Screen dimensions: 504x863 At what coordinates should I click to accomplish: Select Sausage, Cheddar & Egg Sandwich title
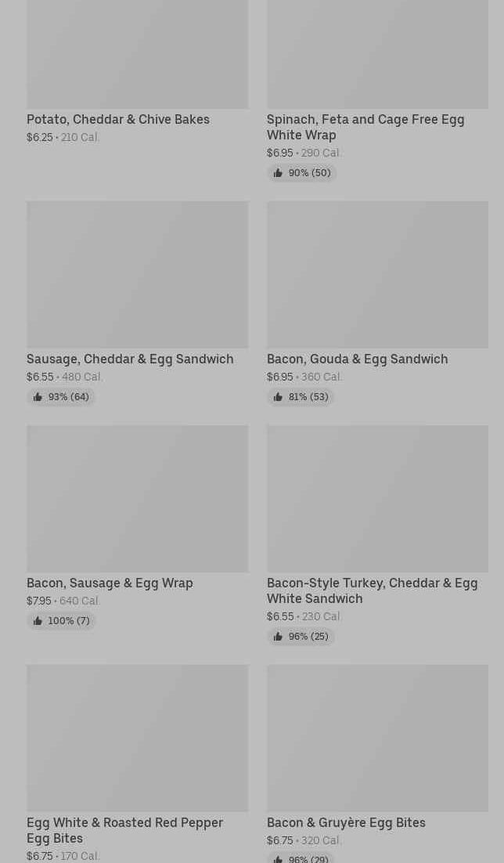pos(130,359)
